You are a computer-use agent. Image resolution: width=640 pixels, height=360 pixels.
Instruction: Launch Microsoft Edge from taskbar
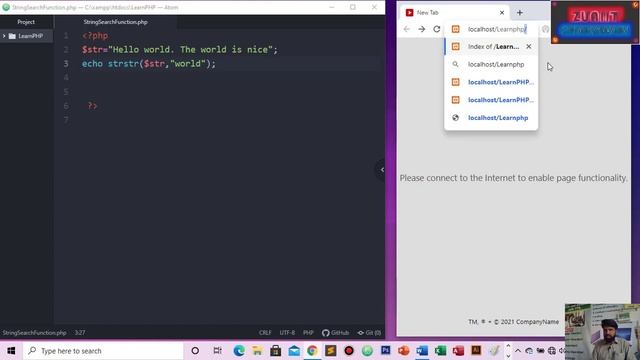[x=239, y=351]
